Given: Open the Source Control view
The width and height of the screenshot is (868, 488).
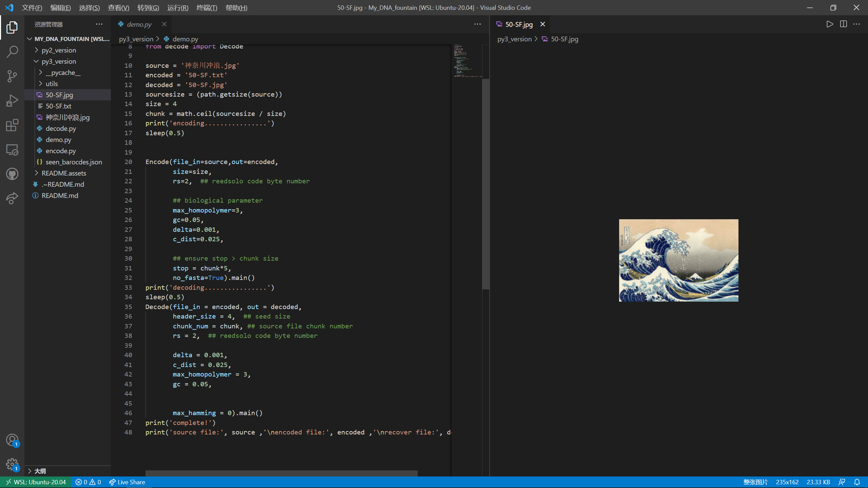Looking at the screenshot, I should coord(12,76).
